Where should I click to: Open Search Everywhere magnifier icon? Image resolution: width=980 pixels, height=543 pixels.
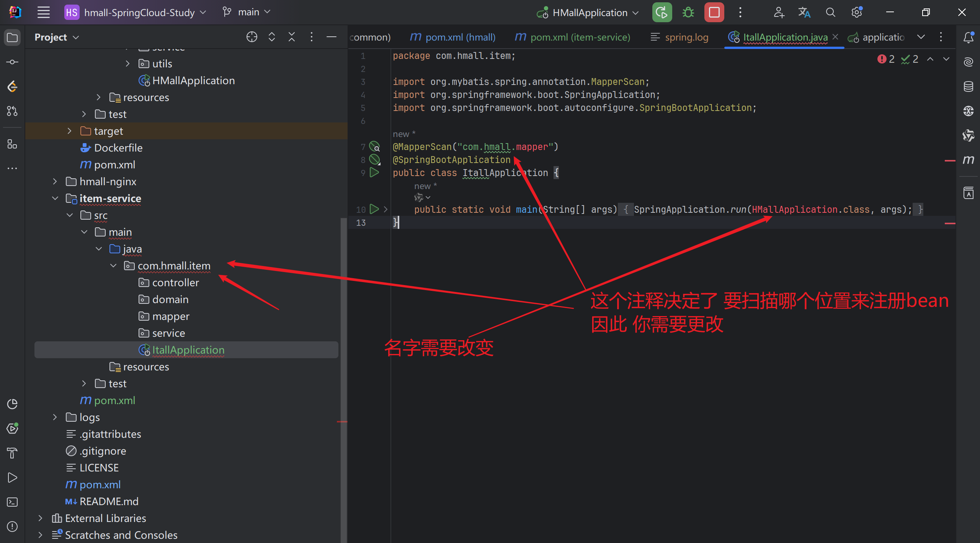coord(830,13)
